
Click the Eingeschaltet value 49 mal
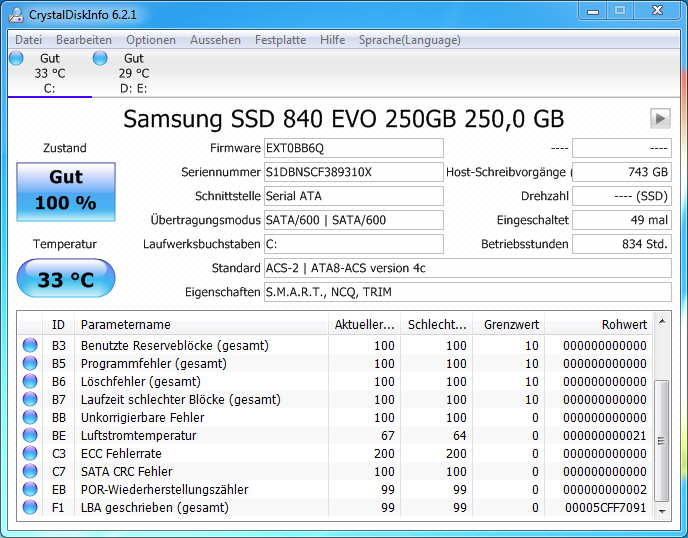[x=622, y=220]
